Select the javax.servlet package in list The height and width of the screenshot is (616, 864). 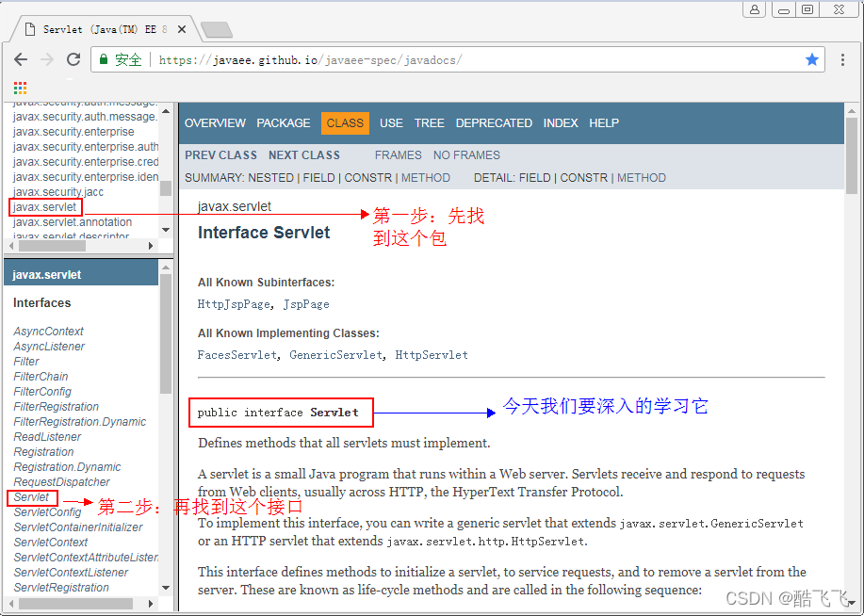44,207
